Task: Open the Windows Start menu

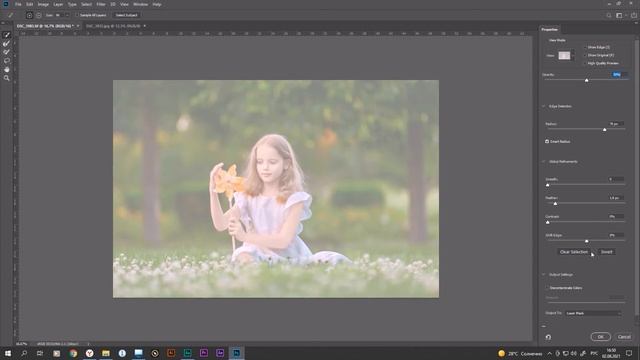Action: click(8, 353)
